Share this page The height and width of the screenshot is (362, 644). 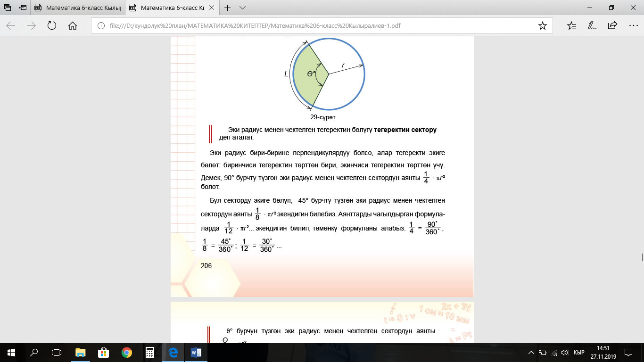point(612,26)
